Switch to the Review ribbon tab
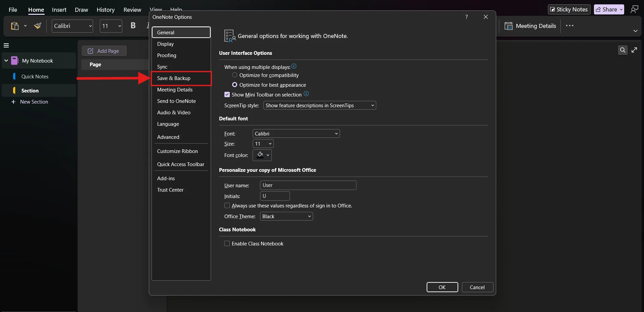This screenshot has height=312, width=644. point(132,10)
